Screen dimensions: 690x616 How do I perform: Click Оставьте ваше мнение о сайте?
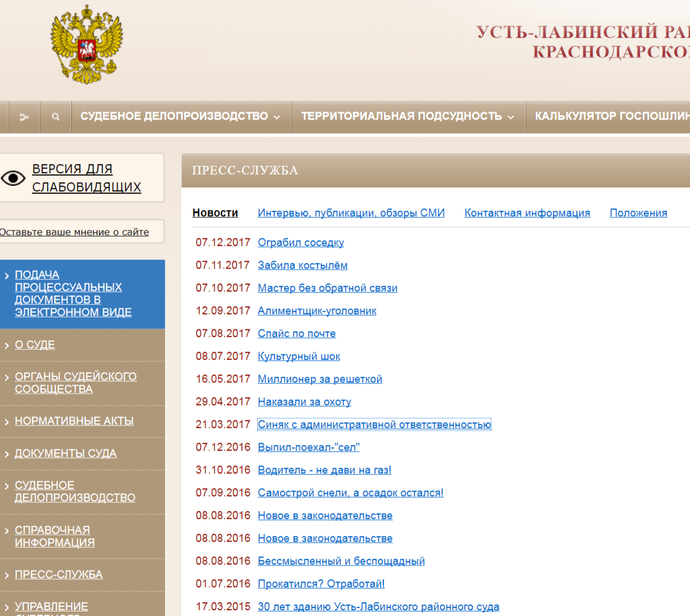coord(75,232)
